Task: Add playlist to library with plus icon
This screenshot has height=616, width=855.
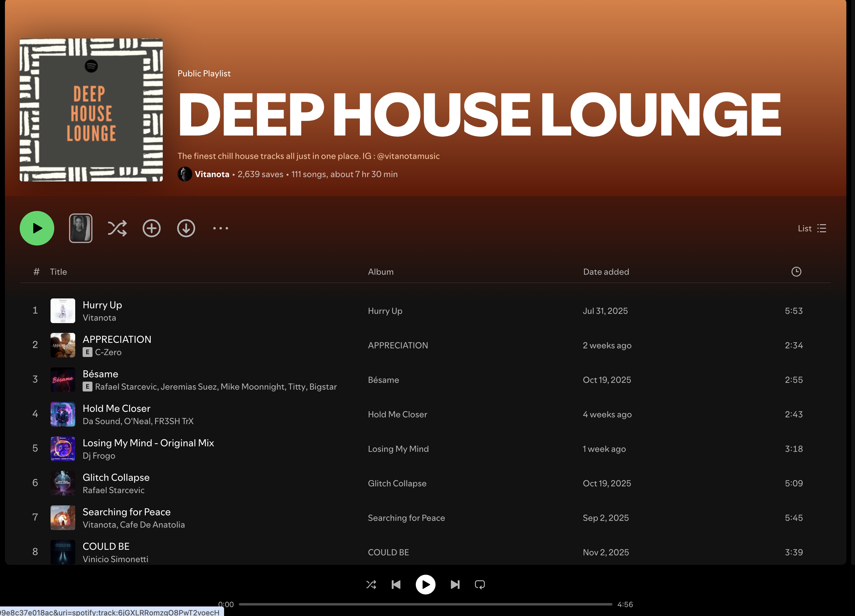Action: [x=152, y=228]
